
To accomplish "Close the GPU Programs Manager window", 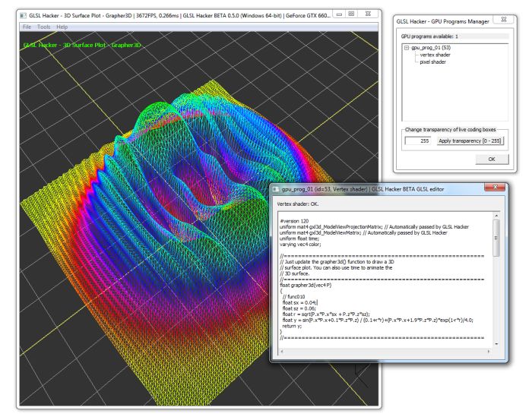I will tap(504, 20).
